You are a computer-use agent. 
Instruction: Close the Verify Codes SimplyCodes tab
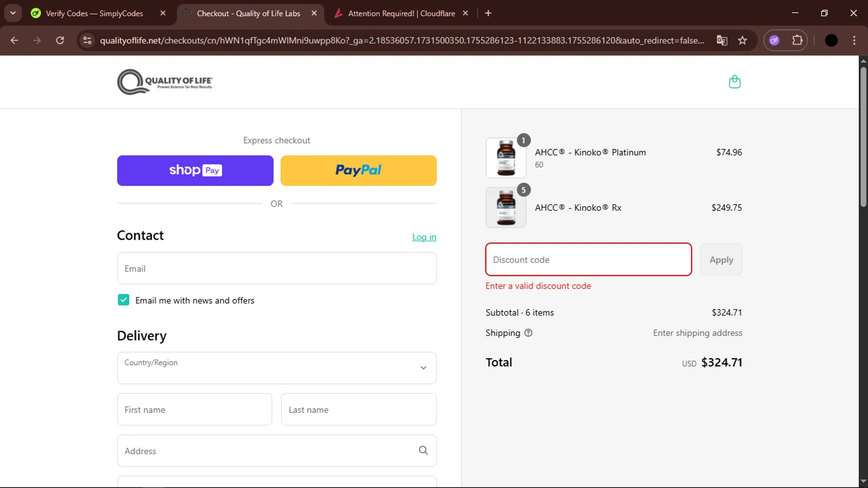163,13
